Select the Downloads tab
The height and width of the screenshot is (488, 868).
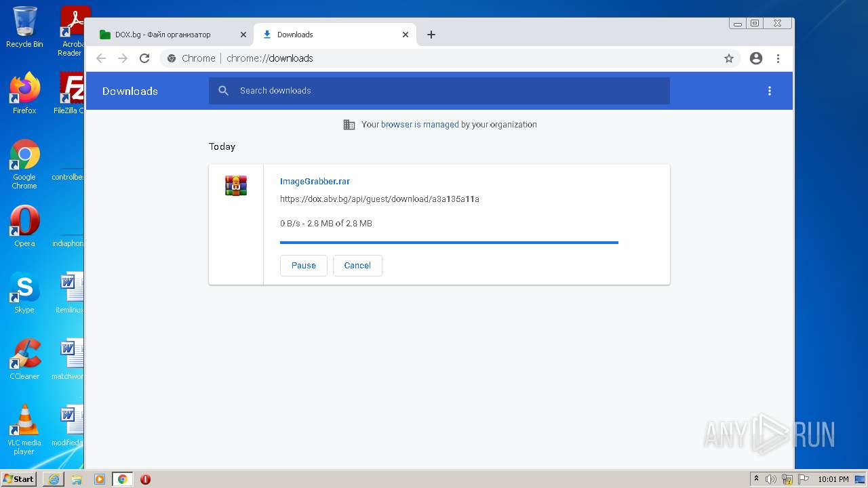pos(334,35)
